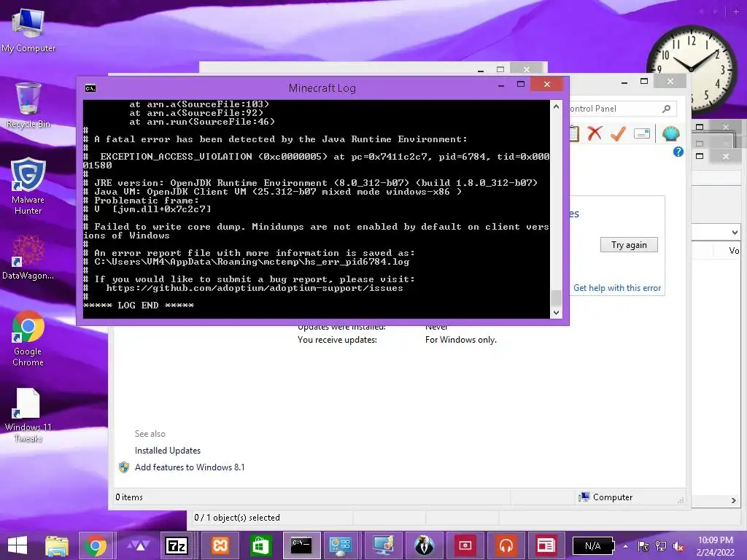This screenshot has height=560, width=747.
Task: Click the network tray icon
Action: 661,546
